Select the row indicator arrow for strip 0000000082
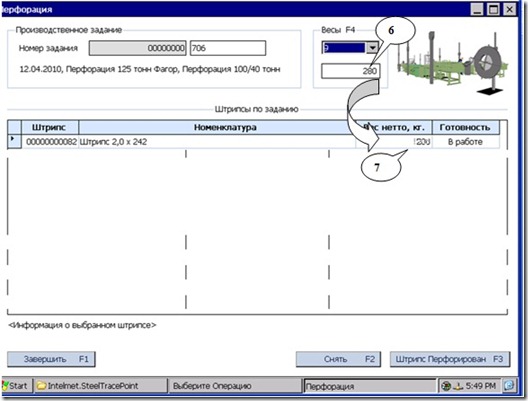This screenshot has height=401, width=528. (14, 141)
